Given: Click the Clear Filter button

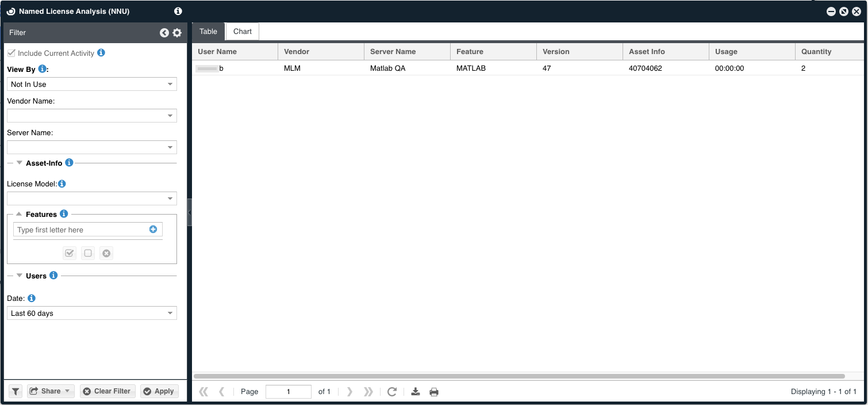Looking at the screenshot, I should click(107, 391).
